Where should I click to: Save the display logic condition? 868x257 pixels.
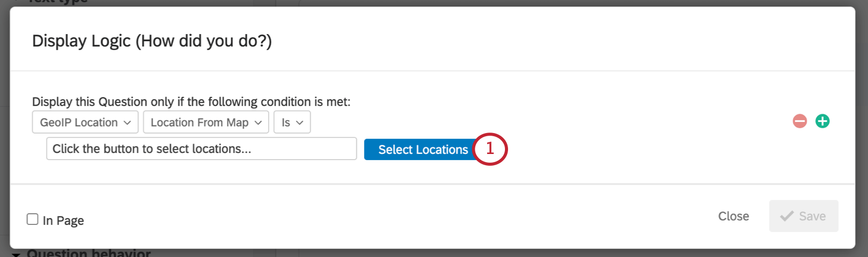(x=804, y=216)
